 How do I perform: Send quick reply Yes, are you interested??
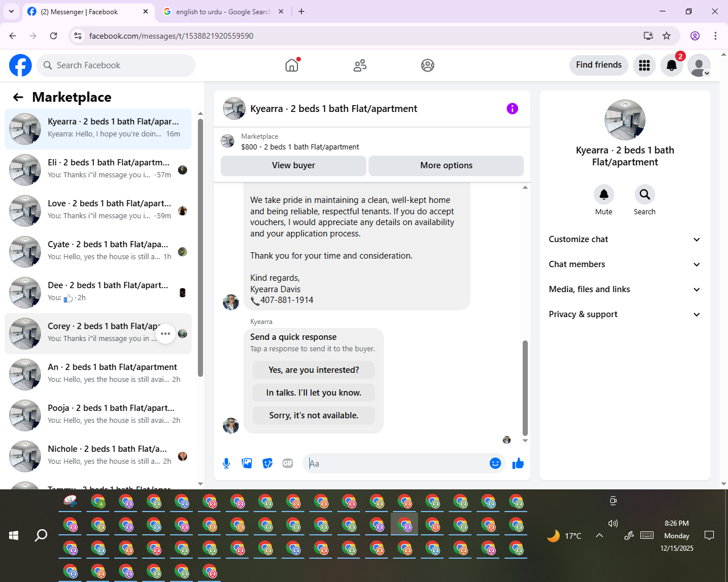[314, 370]
